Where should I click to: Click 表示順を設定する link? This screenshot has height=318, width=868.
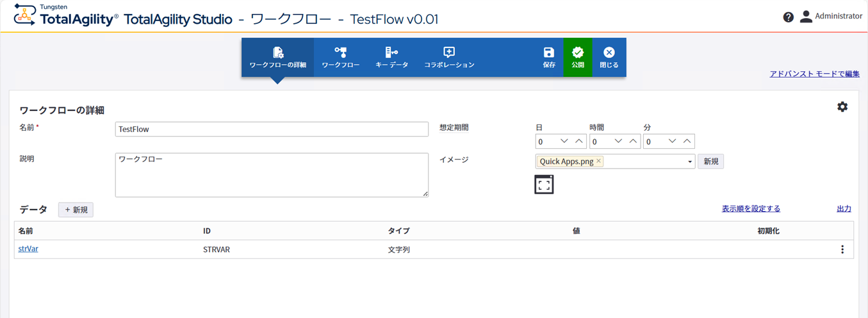point(751,208)
